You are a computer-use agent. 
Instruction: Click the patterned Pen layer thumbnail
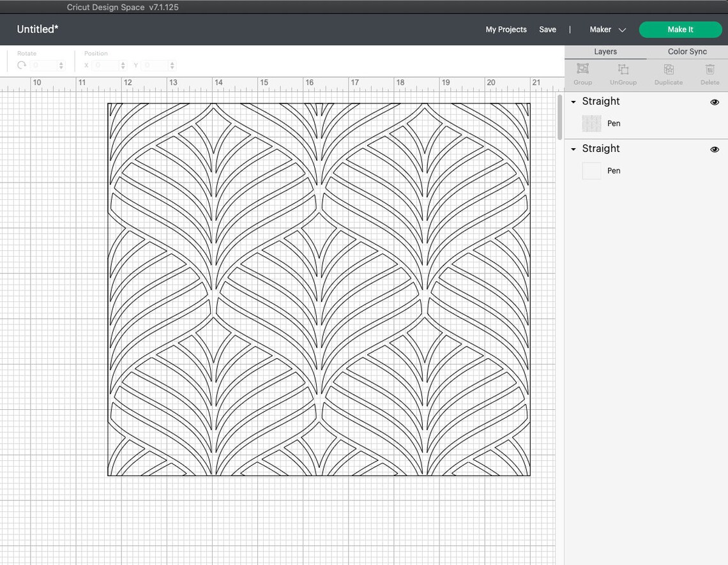(x=591, y=123)
